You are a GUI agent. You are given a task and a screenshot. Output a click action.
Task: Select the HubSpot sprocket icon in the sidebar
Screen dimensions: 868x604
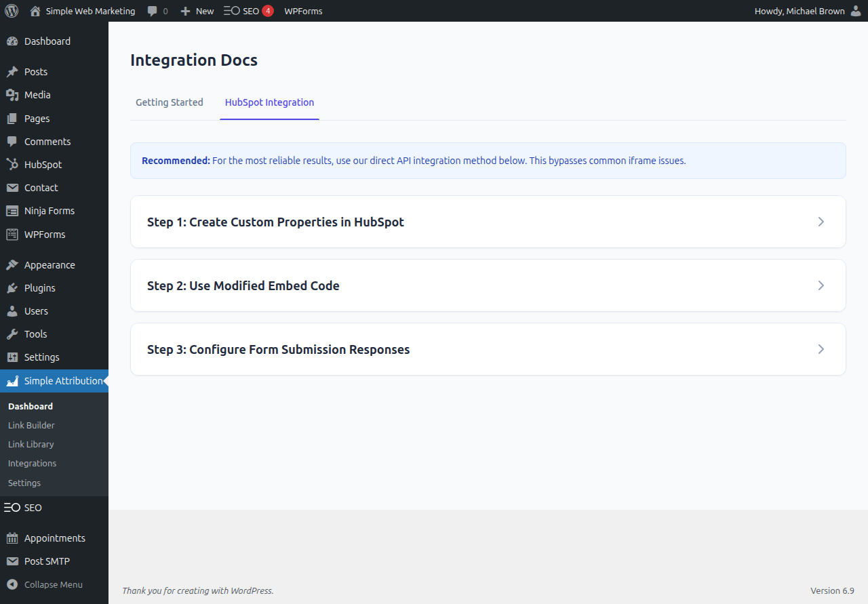click(11, 164)
